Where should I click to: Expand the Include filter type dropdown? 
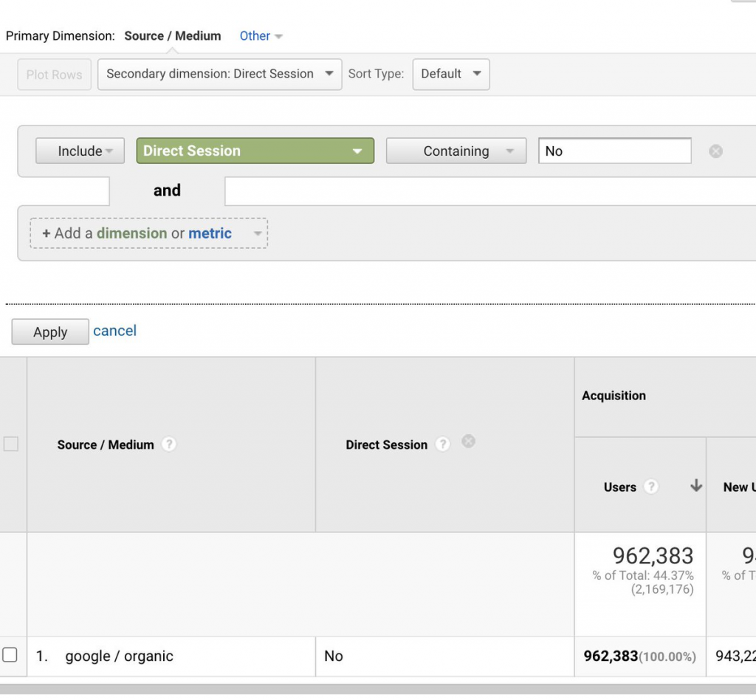pyautogui.click(x=80, y=151)
